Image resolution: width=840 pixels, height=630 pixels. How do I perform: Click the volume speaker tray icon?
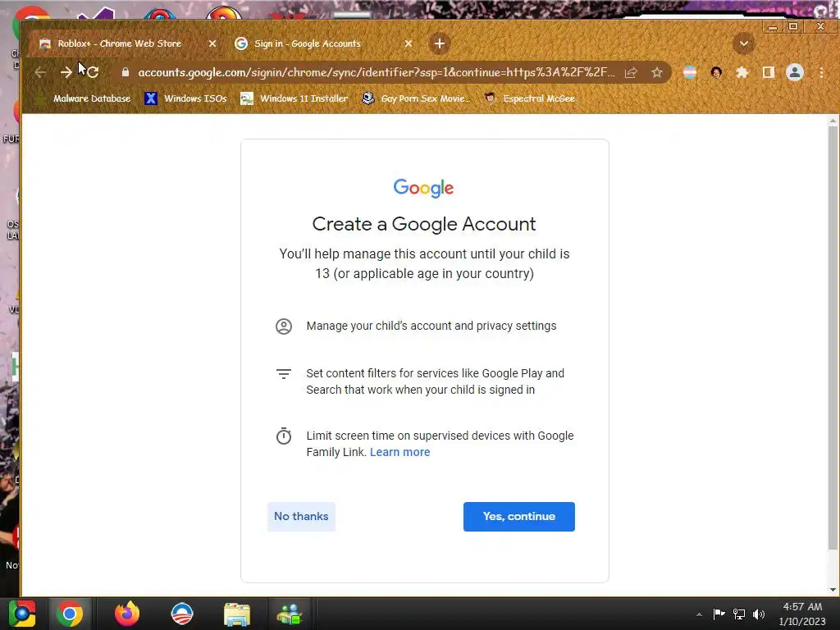[759, 614]
